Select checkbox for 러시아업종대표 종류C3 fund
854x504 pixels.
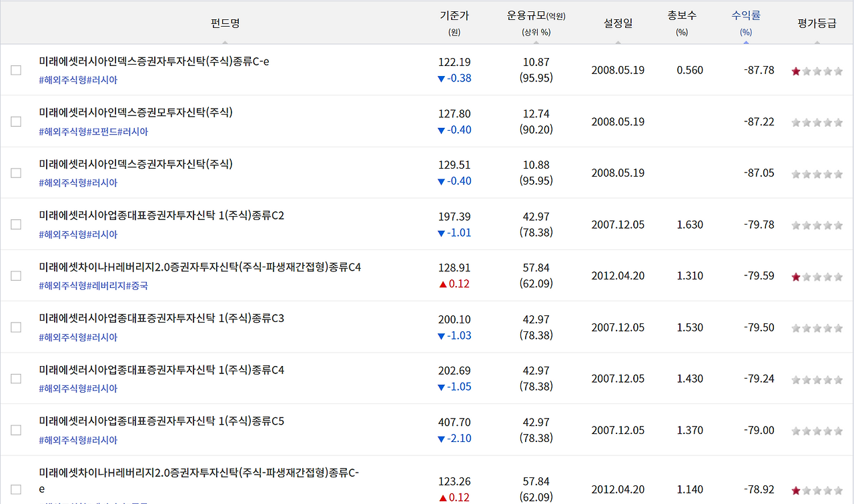(16, 327)
